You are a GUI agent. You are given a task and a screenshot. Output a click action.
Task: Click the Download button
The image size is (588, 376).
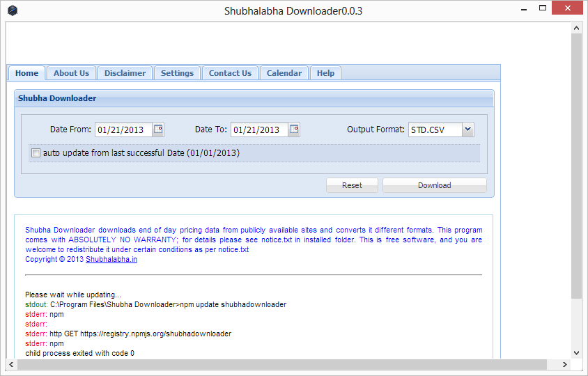coord(434,185)
